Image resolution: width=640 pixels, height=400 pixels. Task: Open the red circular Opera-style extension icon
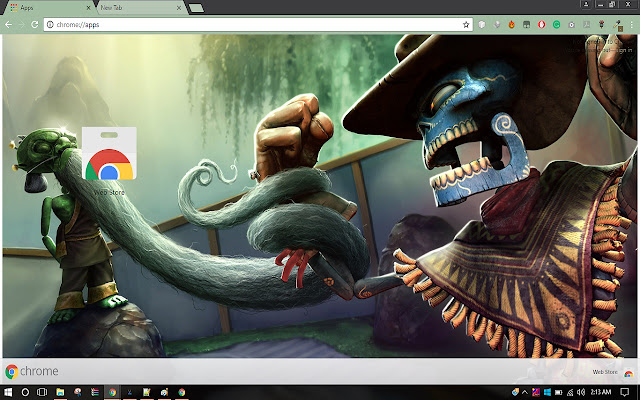[x=542, y=24]
